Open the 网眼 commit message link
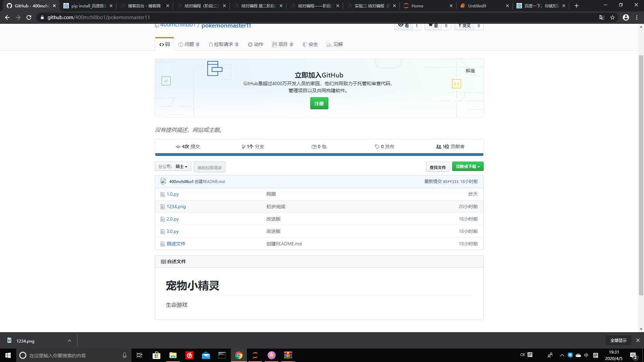 [x=271, y=194]
